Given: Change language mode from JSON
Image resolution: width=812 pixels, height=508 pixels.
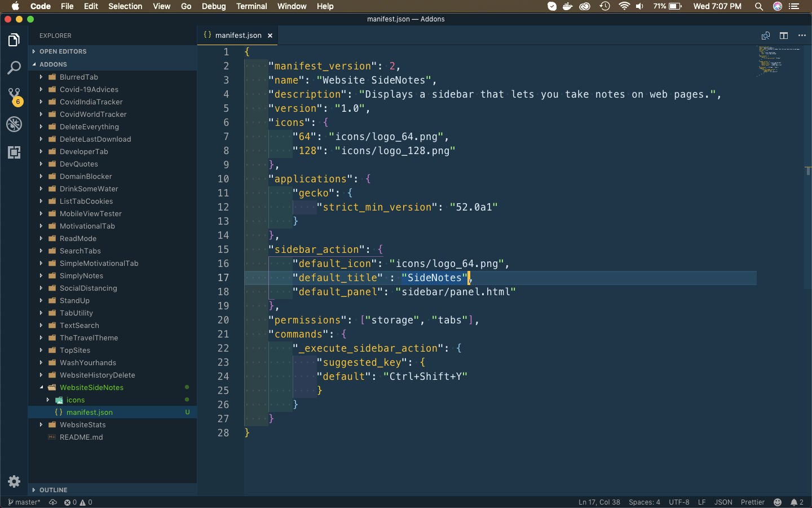Looking at the screenshot, I should [723, 502].
